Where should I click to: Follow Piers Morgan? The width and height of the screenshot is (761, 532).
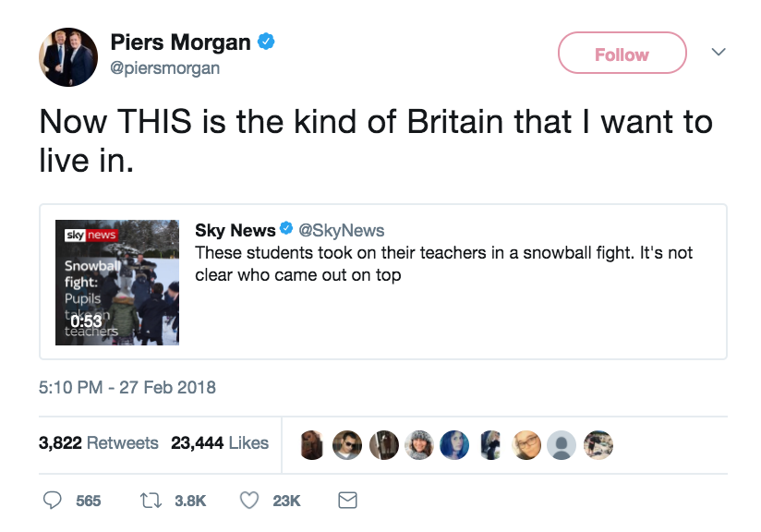622,54
